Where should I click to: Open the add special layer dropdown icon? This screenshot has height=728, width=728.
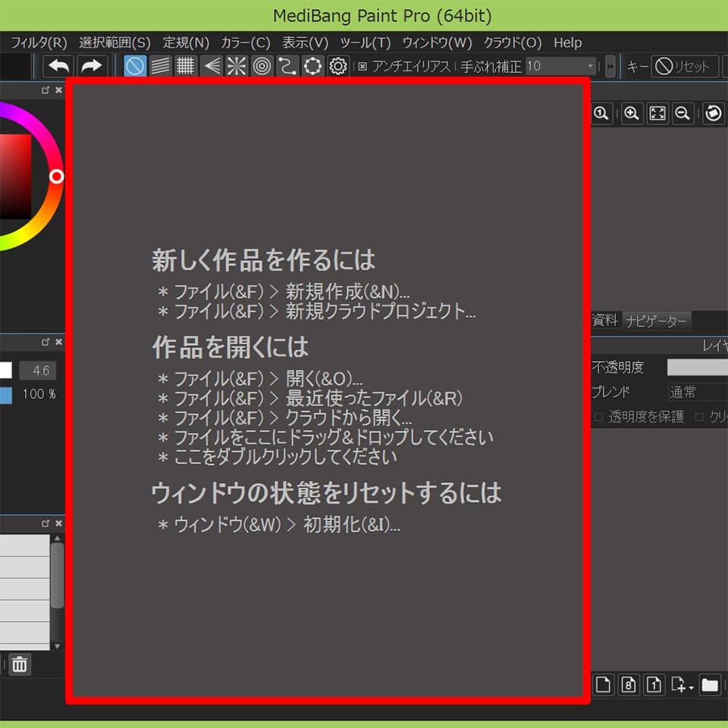[x=682, y=685]
